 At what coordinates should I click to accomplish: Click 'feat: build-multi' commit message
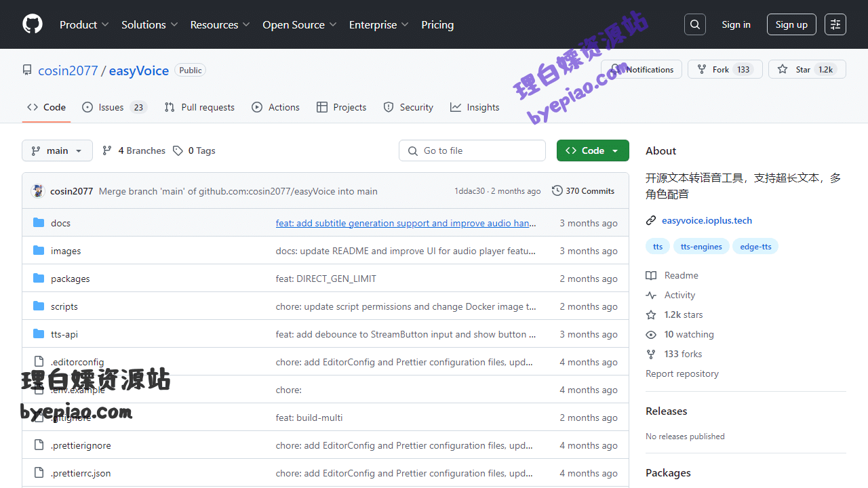point(309,418)
